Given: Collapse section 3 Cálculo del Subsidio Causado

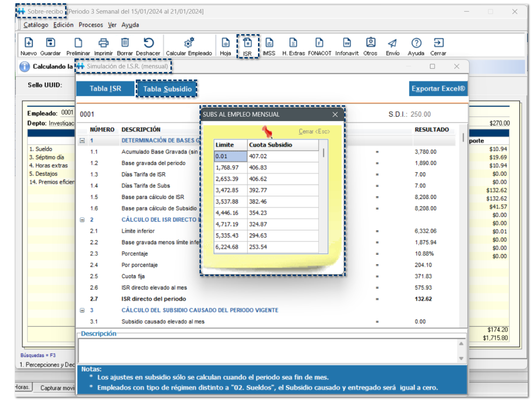Looking at the screenshot, I should (x=82, y=310).
